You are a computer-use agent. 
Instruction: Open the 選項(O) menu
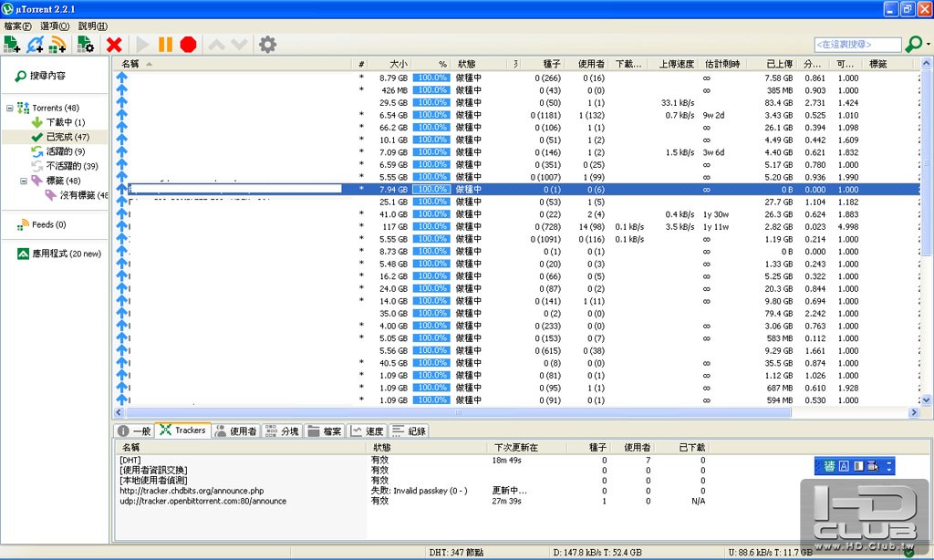click(x=55, y=26)
